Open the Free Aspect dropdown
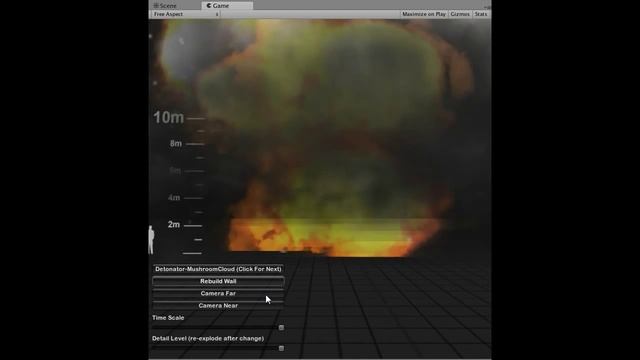 tap(186, 14)
